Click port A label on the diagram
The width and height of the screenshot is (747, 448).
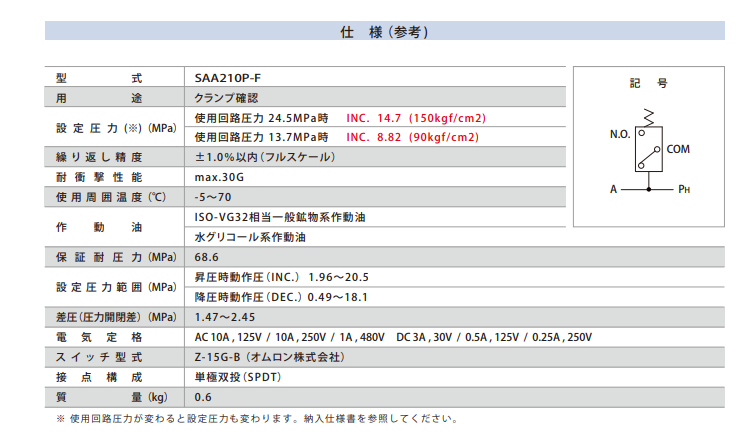[x=613, y=188]
